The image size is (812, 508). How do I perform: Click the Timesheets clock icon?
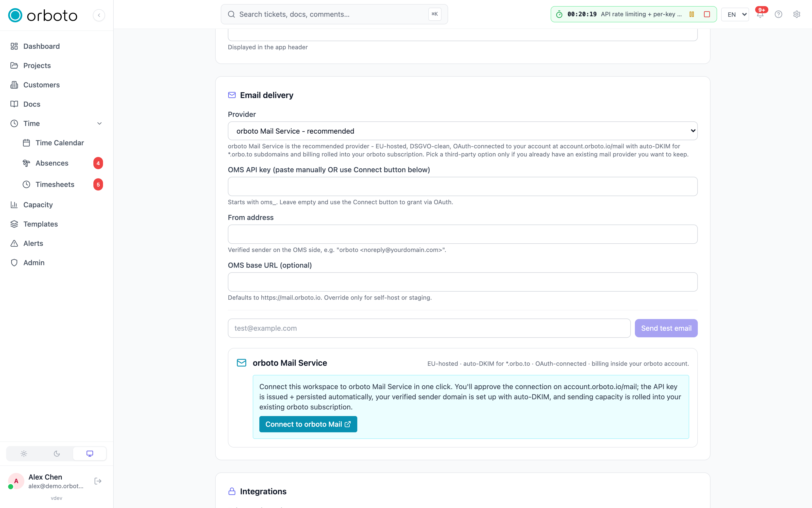pos(26,184)
